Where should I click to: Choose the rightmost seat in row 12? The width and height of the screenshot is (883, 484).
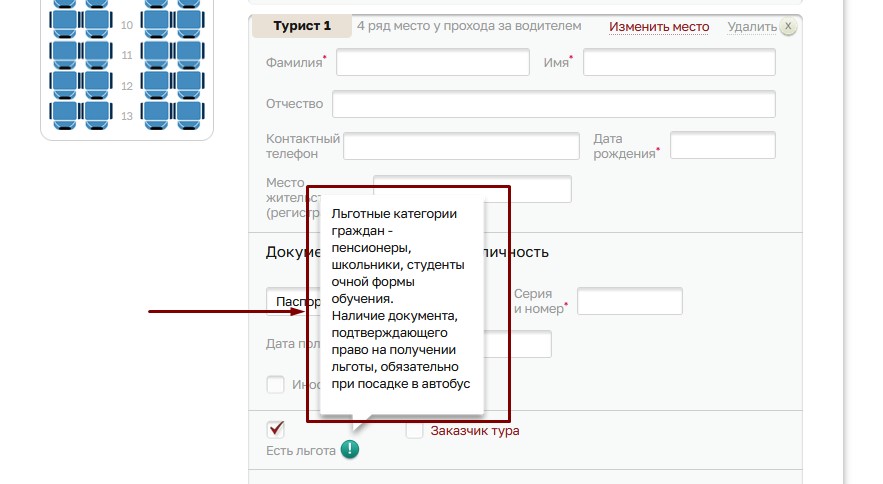tap(187, 83)
